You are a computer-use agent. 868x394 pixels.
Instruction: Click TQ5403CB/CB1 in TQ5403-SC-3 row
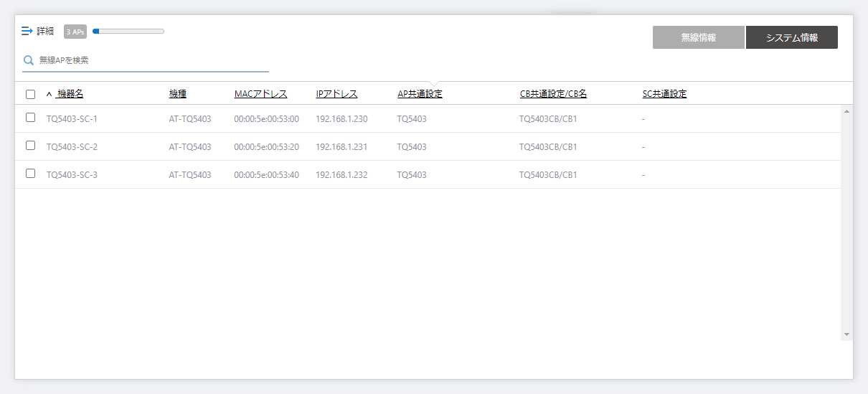coord(548,175)
